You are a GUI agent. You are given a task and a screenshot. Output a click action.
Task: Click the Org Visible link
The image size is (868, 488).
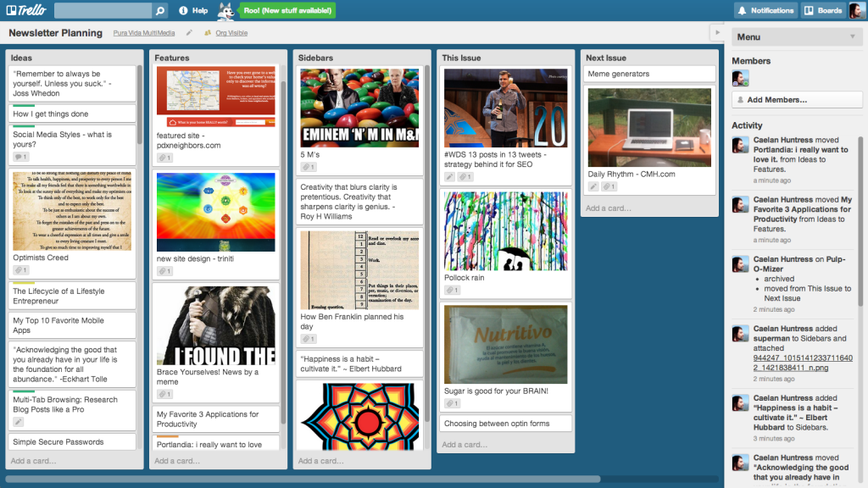pyautogui.click(x=231, y=33)
